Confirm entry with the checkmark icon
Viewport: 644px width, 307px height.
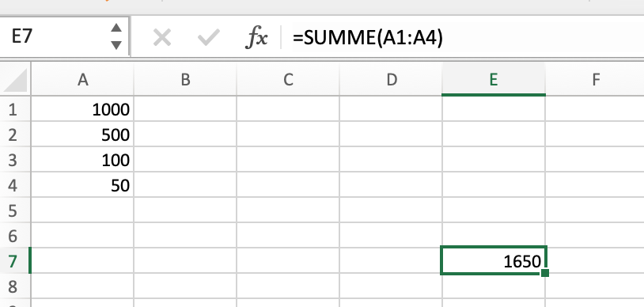tap(208, 38)
